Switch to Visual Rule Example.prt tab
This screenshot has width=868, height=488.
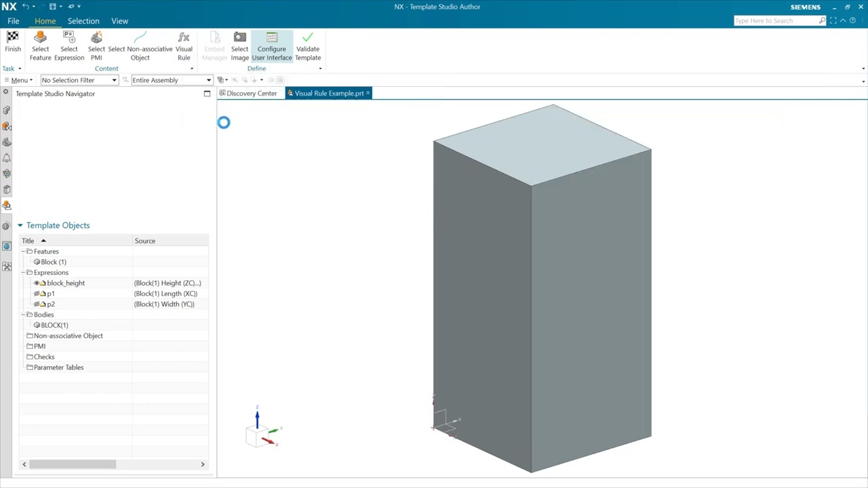tap(329, 94)
